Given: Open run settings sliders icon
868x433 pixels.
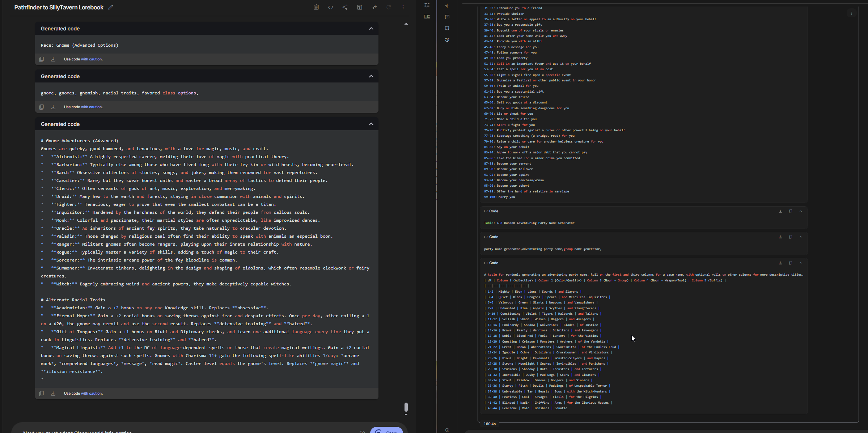Looking at the screenshot, I should tap(427, 5).
